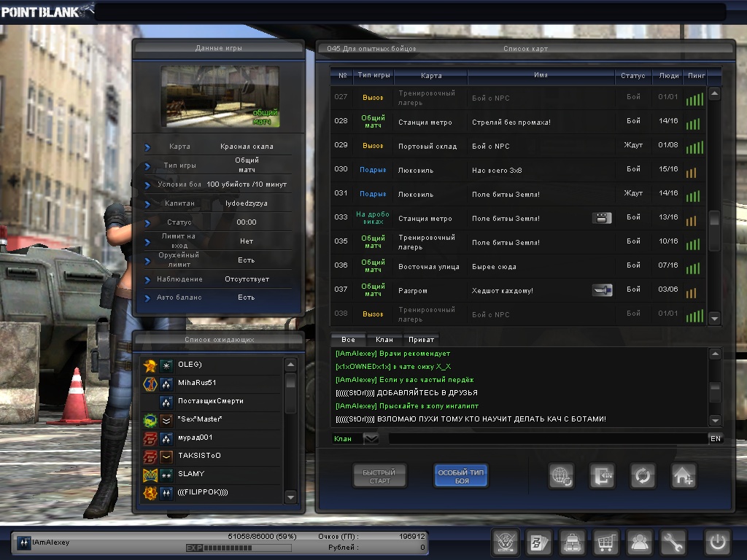Viewport: 747px width, 560px height.
Task: Expand the Тип игры row arrow
Action: [x=147, y=166]
